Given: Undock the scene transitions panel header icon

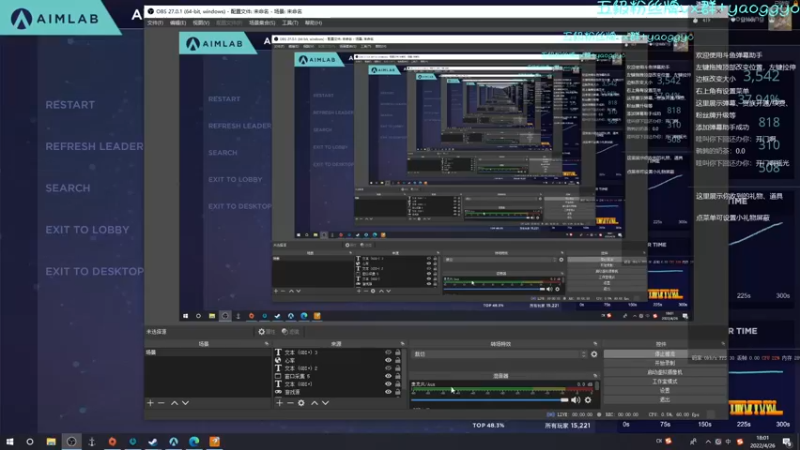Looking at the screenshot, I should point(595,344).
